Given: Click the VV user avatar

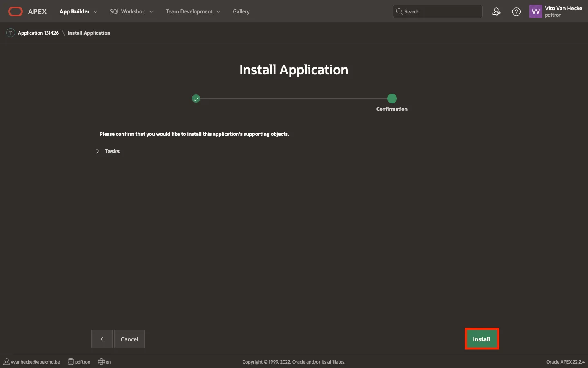Looking at the screenshot, I should click(x=535, y=12).
